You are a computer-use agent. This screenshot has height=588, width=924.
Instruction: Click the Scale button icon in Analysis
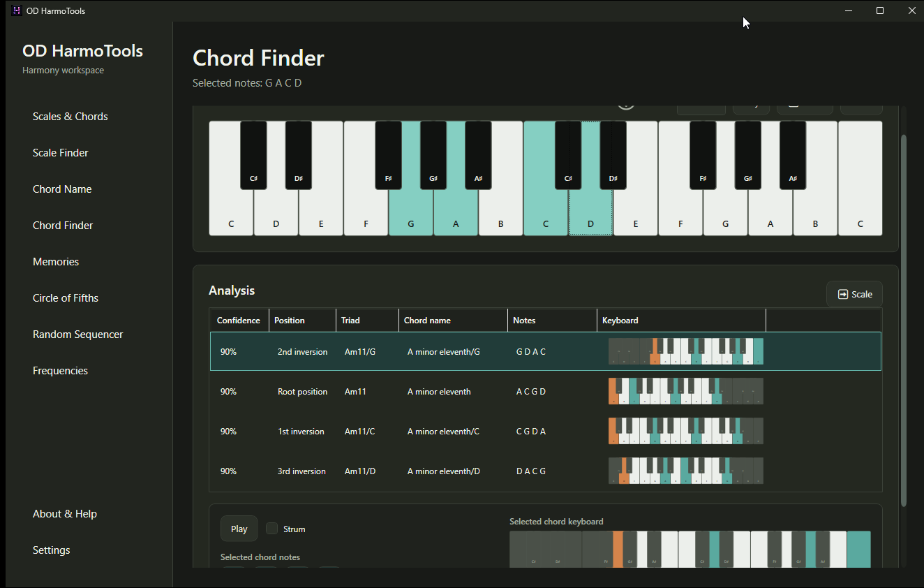tap(843, 294)
